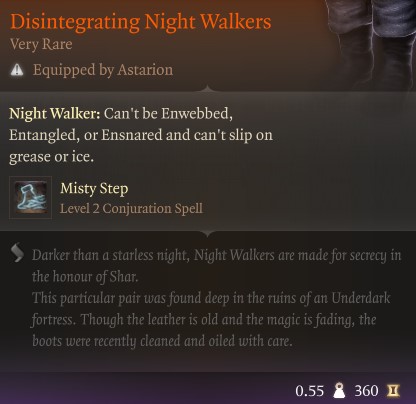Click the upper notch divider below the header

pos(207,89)
